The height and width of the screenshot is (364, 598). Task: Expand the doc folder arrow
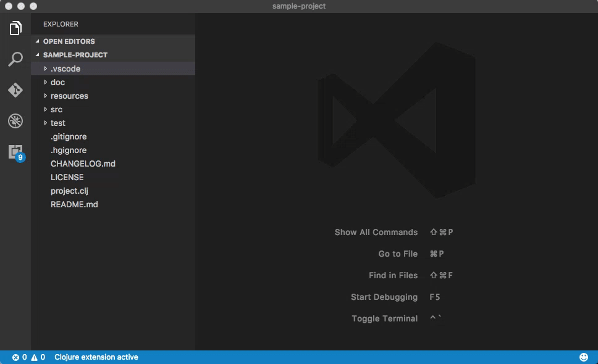pyautogui.click(x=45, y=82)
